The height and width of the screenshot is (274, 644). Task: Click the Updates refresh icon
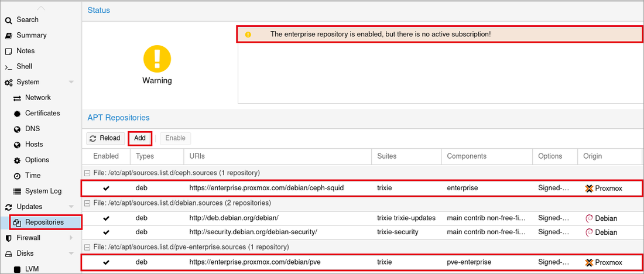tap(8, 207)
